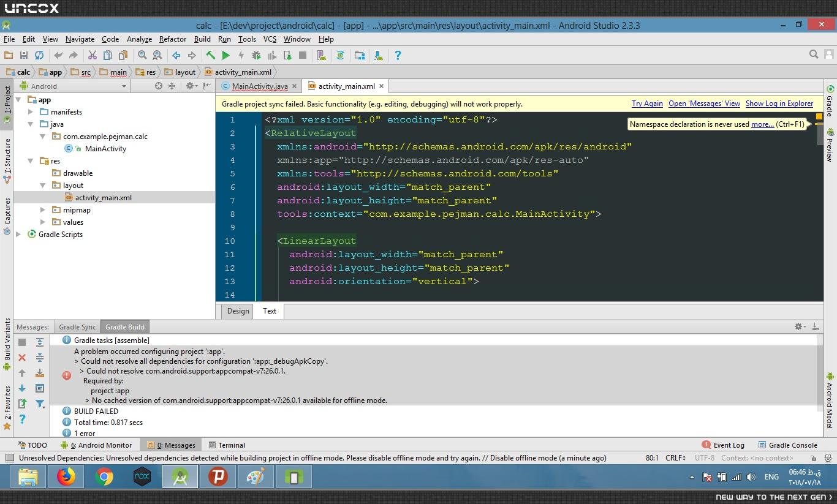Click the Stop square icon in toolbar
The image size is (837, 504).
(x=303, y=55)
